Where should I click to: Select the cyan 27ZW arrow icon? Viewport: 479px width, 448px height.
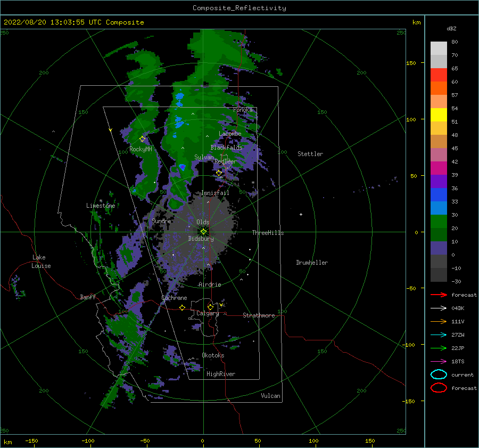[439, 335]
